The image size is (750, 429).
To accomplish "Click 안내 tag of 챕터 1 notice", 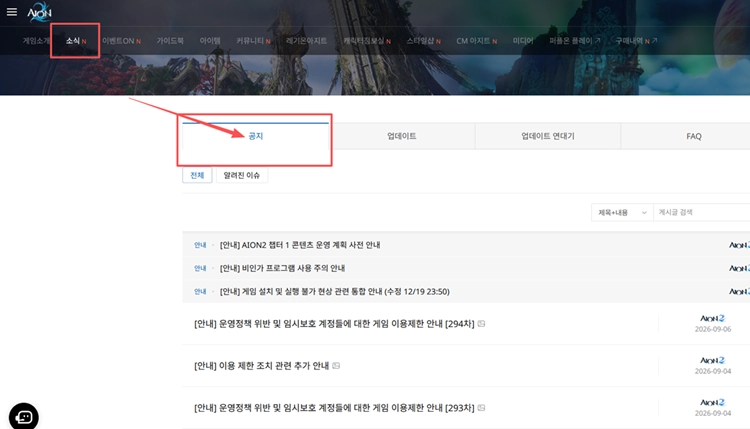I will click(x=200, y=245).
